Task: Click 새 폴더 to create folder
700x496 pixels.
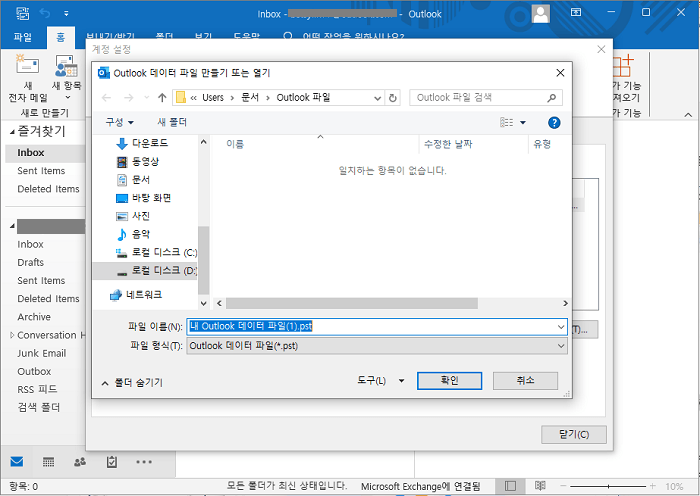Action: pyautogui.click(x=172, y=122)
